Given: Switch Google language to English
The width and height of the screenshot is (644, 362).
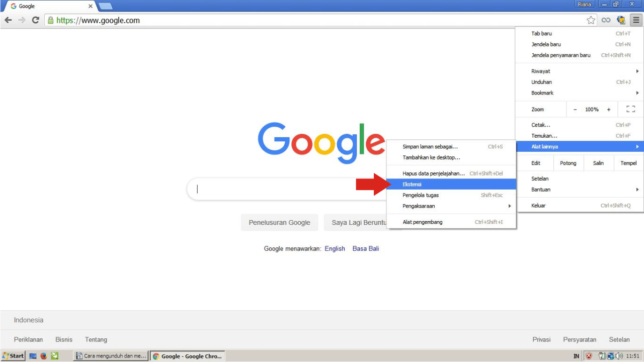Looking at the screenshot, I should [x=335, y=248].
